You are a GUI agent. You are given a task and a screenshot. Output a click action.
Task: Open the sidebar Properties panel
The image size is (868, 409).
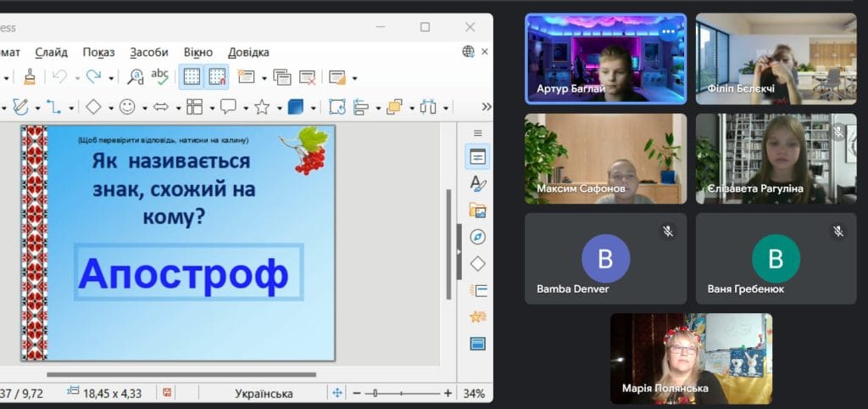(x=477, y=157)
